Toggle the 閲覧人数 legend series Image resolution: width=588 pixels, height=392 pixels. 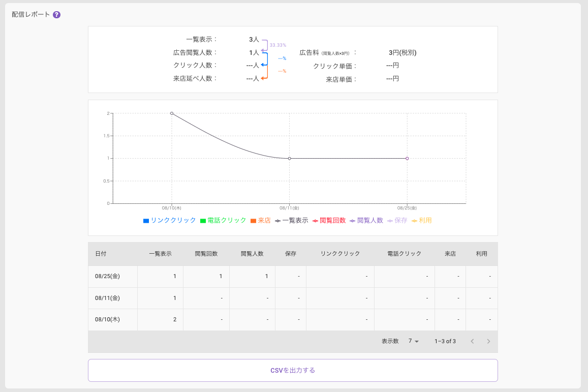pos(366,221)
